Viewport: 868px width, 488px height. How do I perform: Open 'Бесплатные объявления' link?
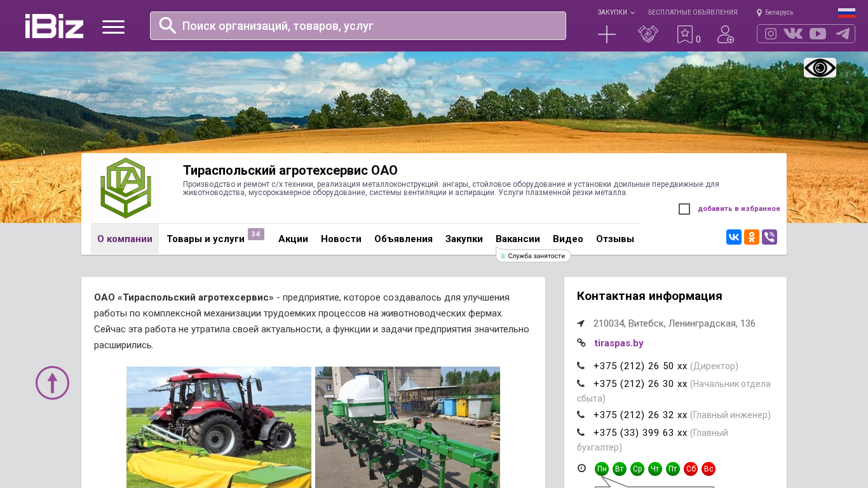(693, 13)
